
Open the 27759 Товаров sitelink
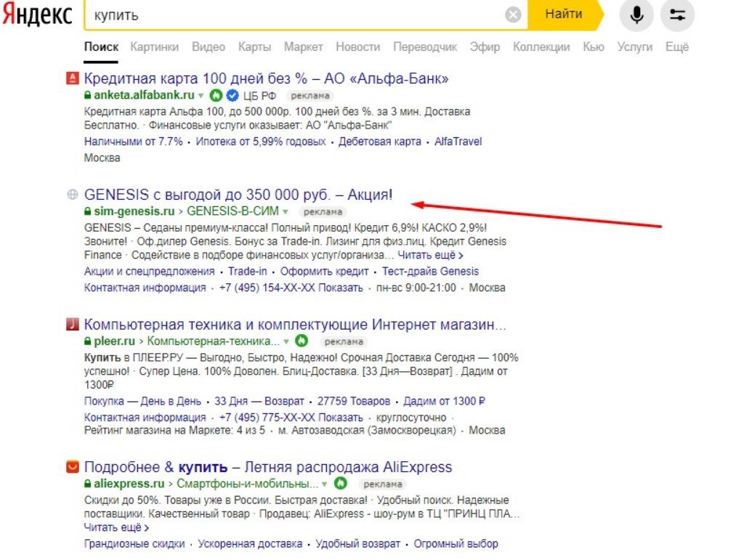pos(353,401)
